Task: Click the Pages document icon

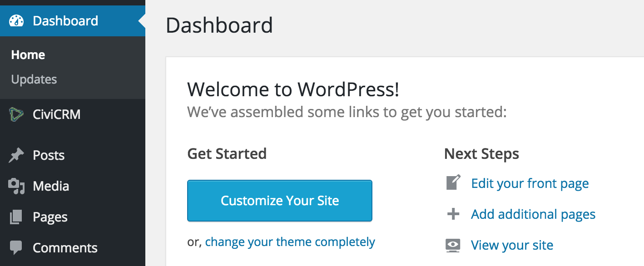Action: (x=16, y=217)
